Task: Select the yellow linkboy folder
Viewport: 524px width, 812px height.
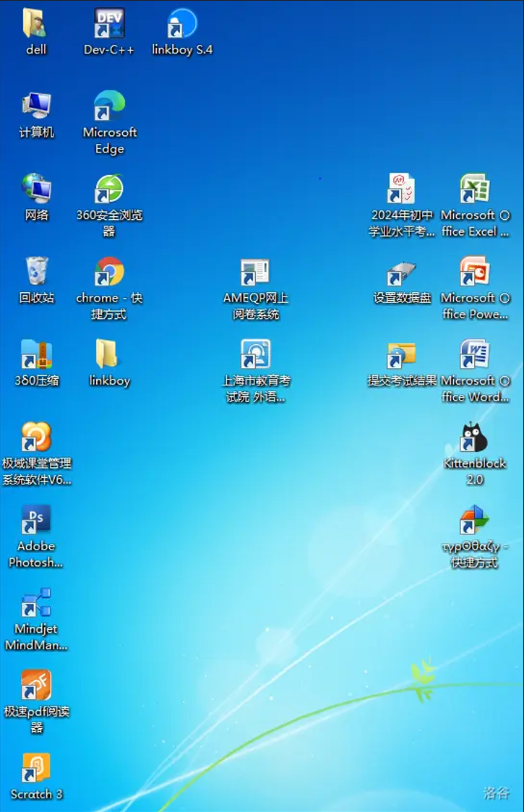Action: 109,356
